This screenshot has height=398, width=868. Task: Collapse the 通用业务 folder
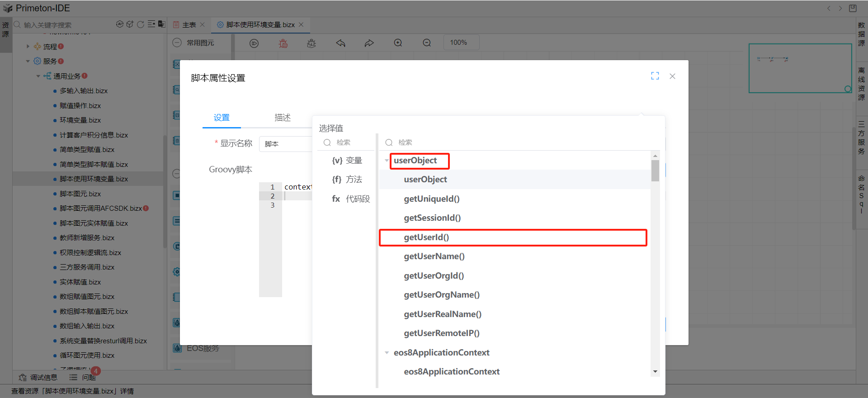[38, 76]
